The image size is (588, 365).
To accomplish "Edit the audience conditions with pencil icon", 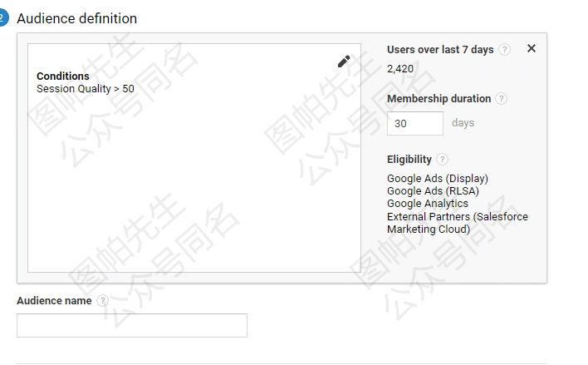I will tap(344, 62).
